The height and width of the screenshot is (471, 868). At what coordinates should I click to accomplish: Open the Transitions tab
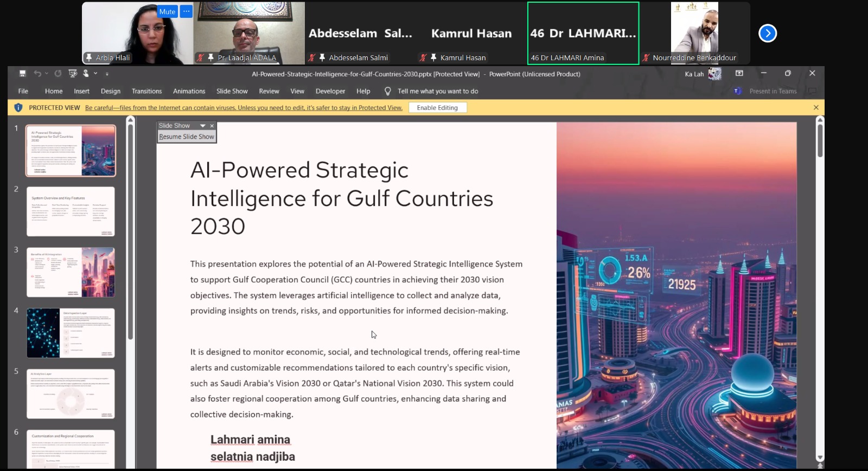[146, 91]
